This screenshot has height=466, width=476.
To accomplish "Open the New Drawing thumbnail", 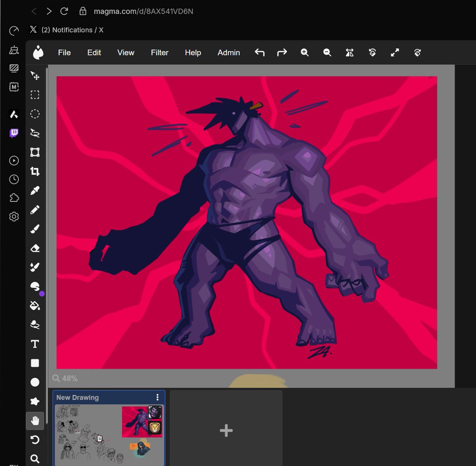I will 109,435.
